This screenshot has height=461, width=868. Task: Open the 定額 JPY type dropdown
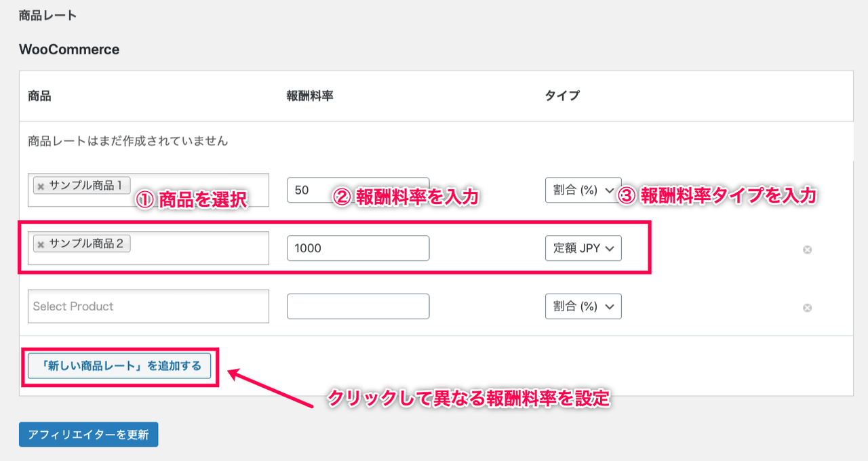click(x=583, y=248)
